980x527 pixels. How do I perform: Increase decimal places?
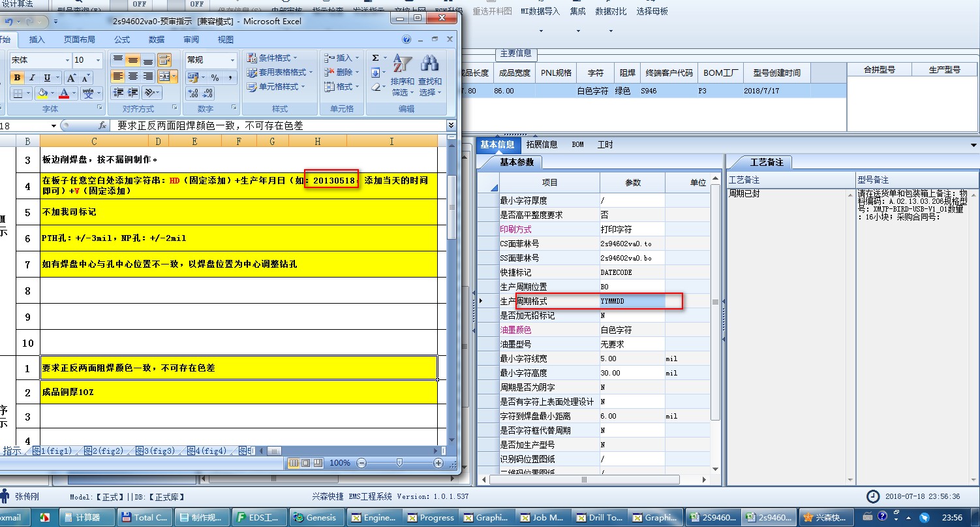(193, 93)
